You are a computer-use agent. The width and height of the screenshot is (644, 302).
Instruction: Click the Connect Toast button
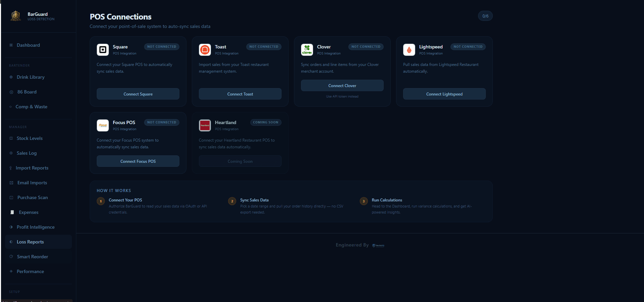(x=240, y=94)
